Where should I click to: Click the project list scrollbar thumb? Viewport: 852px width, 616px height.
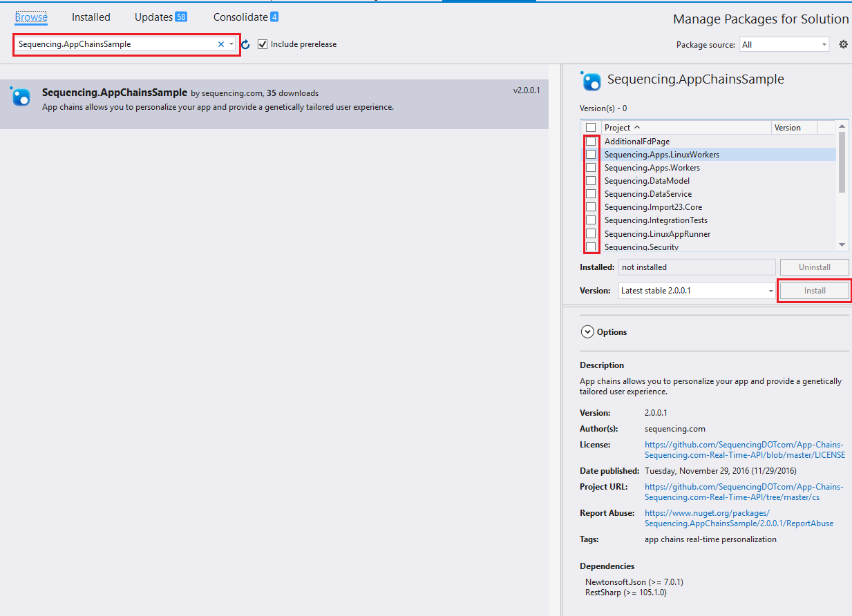[842, 162]
